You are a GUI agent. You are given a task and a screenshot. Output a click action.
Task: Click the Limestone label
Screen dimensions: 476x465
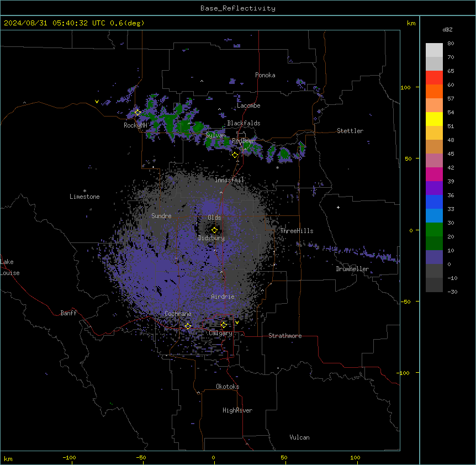coord(84,197)
